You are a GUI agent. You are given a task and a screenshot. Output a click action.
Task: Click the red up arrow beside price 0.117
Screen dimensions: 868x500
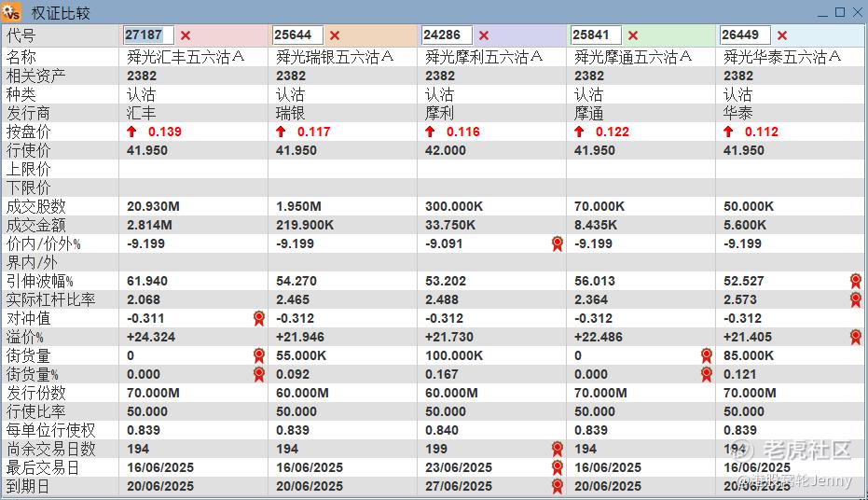pyautogui.click(x=281, y=132)
